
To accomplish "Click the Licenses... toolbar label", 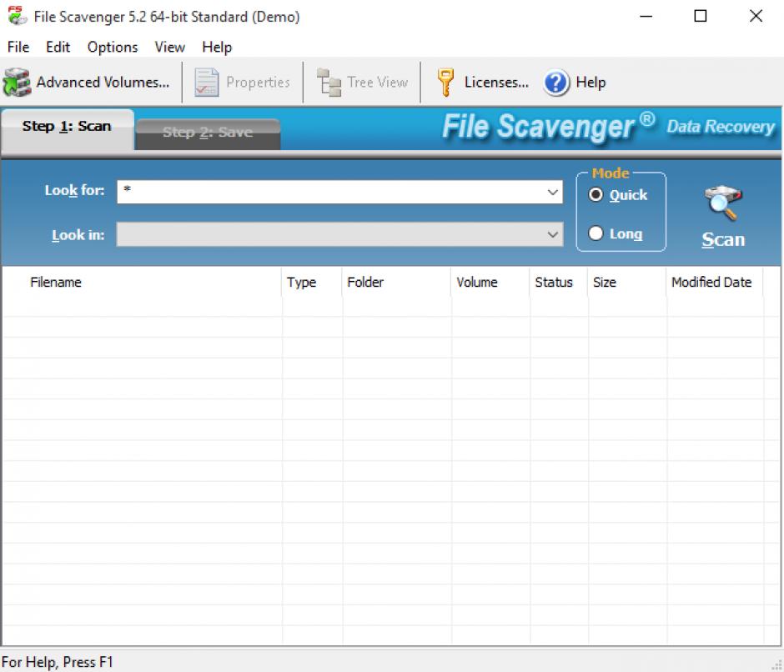I will point(496,82).
